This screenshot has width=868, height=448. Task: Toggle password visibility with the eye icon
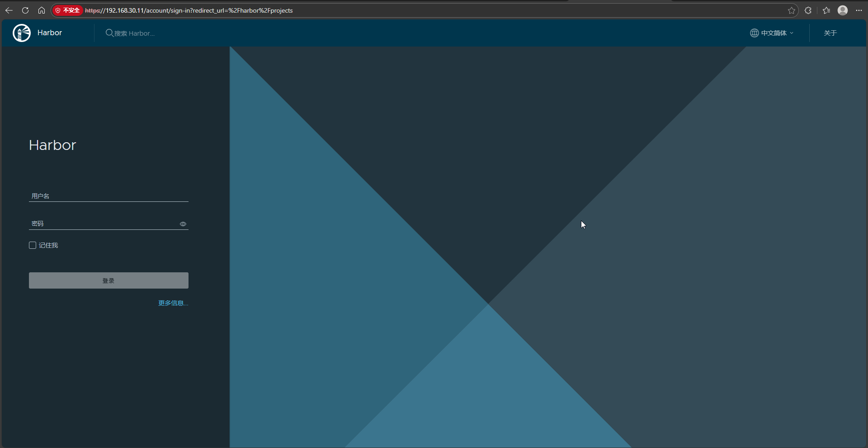[x=183, y=224]
